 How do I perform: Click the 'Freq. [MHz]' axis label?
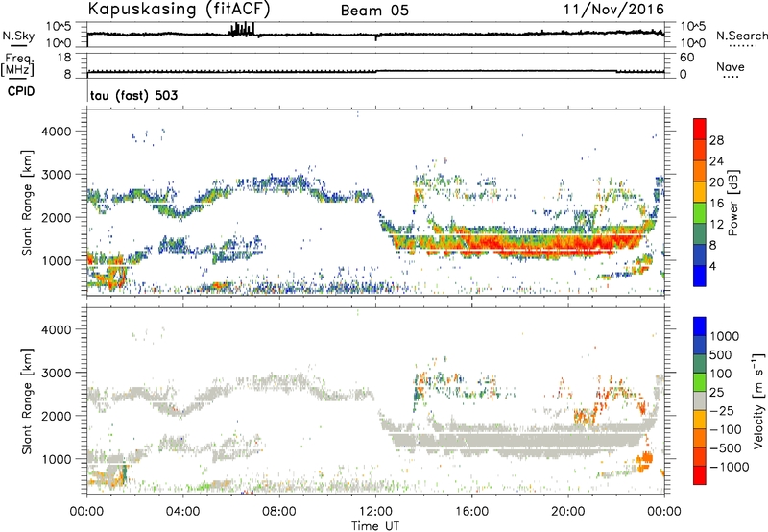pos(17,65)
